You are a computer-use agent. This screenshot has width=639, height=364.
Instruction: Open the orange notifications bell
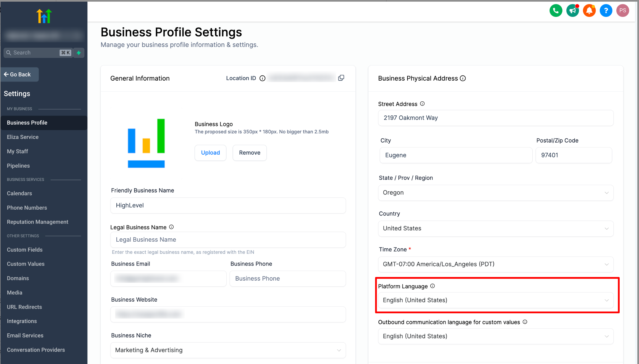pos(589,11)
